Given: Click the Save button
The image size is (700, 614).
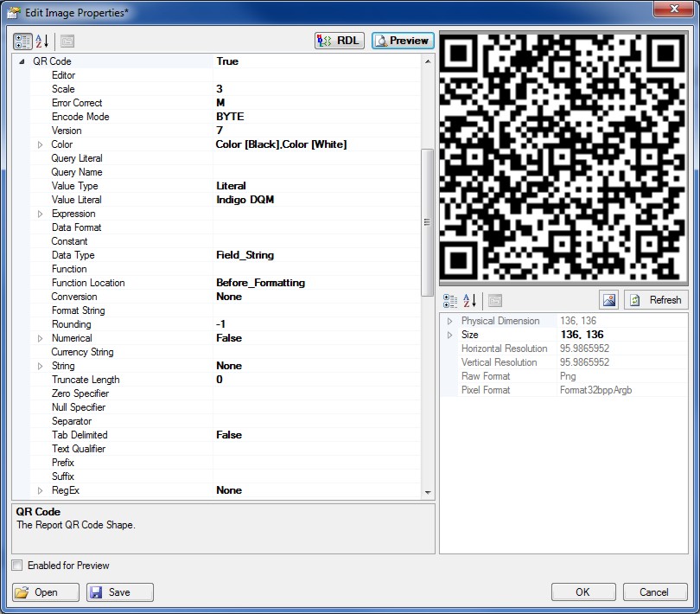Looking at the screenshot, I should pos(120,592).
